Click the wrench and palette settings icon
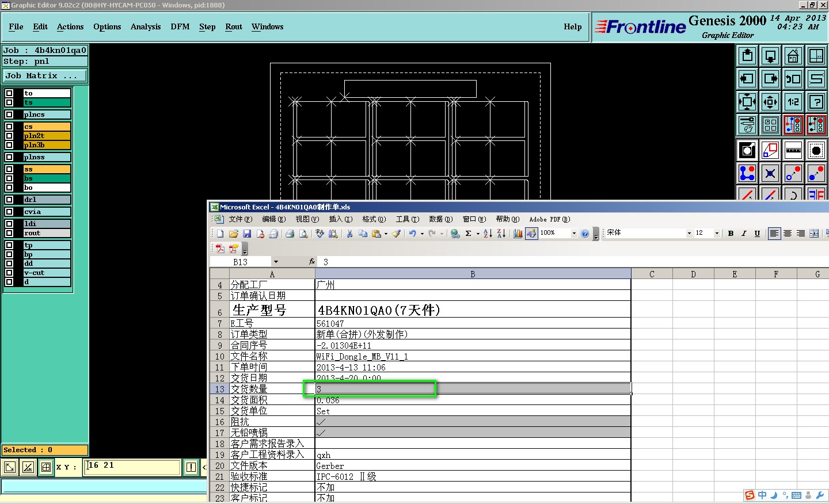 coord(747,124)
